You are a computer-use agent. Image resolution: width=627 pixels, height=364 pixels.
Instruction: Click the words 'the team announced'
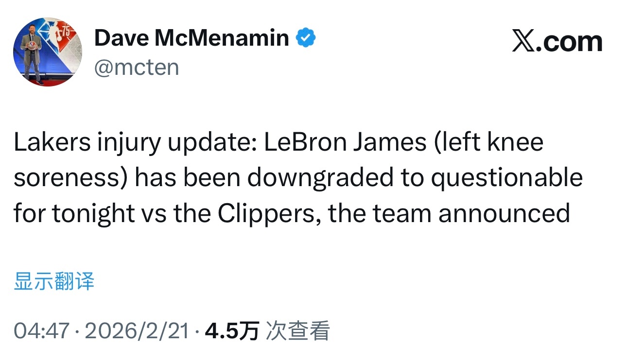(449, 213)
